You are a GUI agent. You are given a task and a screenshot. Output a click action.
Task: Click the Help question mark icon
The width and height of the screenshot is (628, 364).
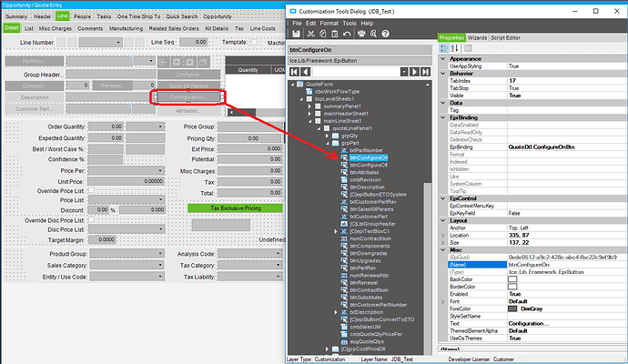(x=385, y=34)
